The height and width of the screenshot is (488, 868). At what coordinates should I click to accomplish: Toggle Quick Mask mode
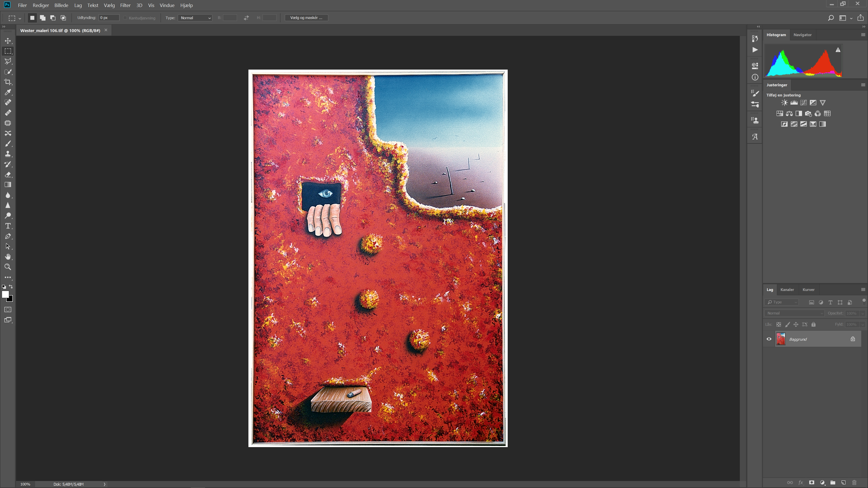tap(8, 310)
